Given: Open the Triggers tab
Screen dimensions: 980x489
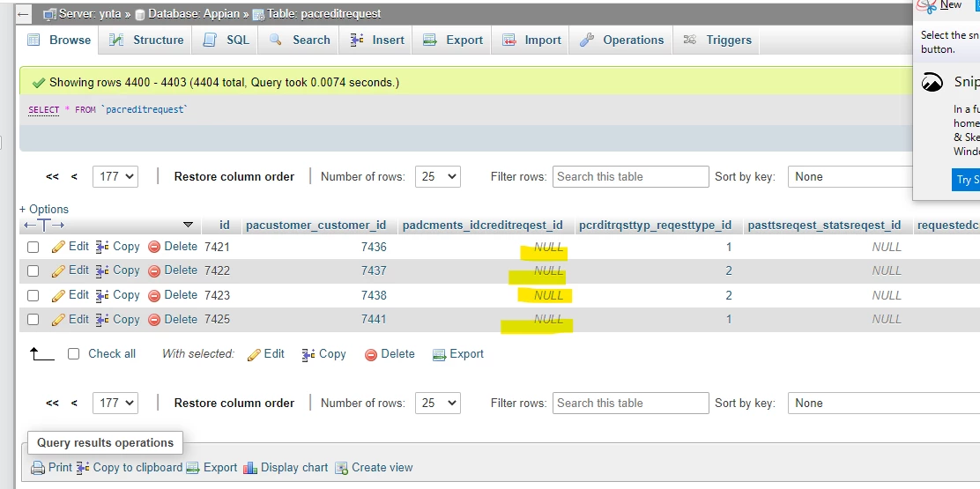Looking at the screenshot, I should 716,40.
